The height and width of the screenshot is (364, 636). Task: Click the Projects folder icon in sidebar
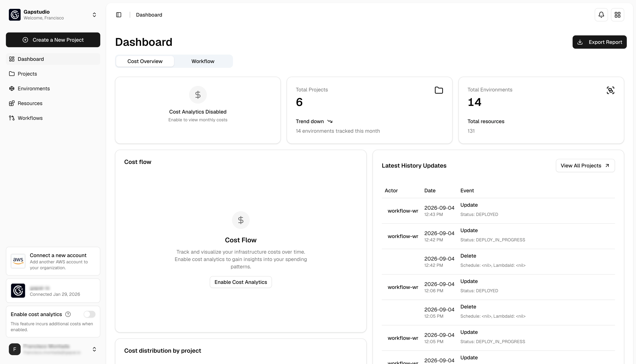click(12, 74)
